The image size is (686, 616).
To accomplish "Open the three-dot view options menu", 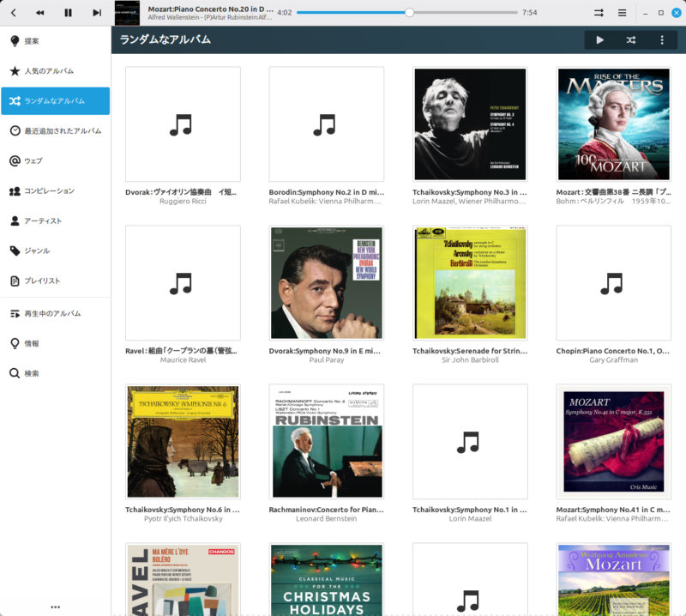I will pyautogui.click(x=662, y=39).
